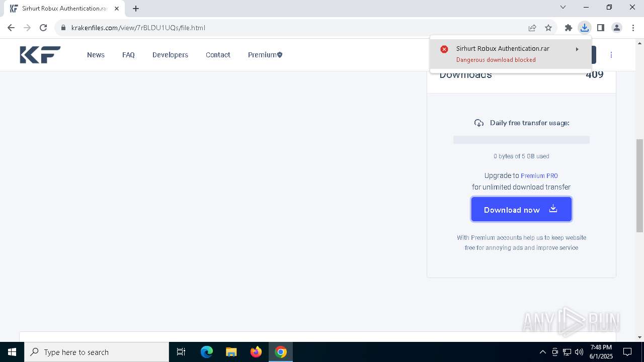Open File Explorer from taskbar
644x362 pixels.
tap(231, 352)
